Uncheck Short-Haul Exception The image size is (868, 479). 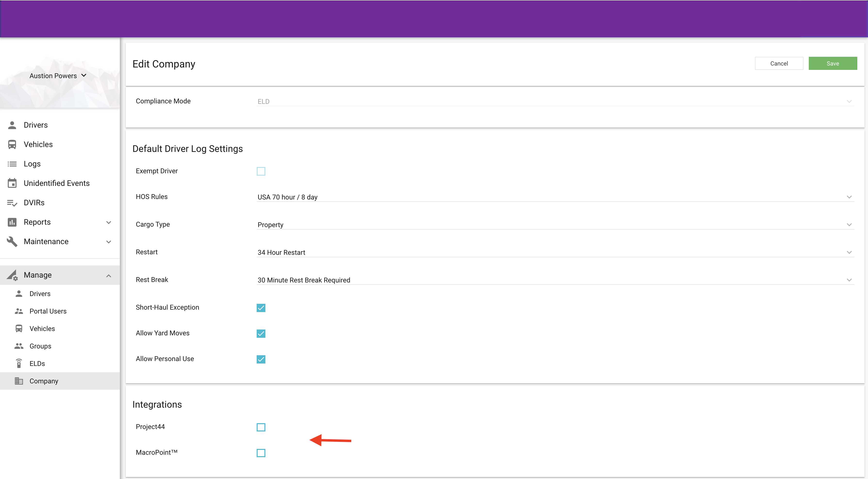point(261,308)
